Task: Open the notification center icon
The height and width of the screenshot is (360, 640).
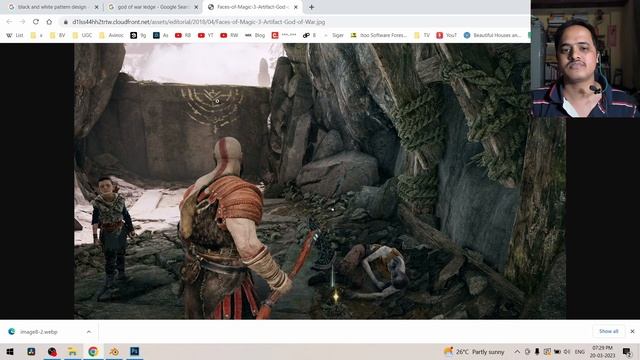Action: click(627, 351)
